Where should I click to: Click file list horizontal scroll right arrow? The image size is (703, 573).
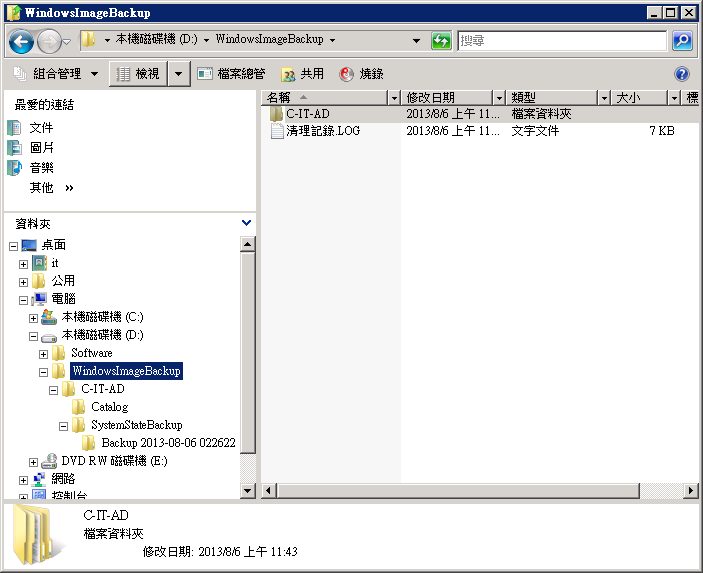(x=691, y=491)
